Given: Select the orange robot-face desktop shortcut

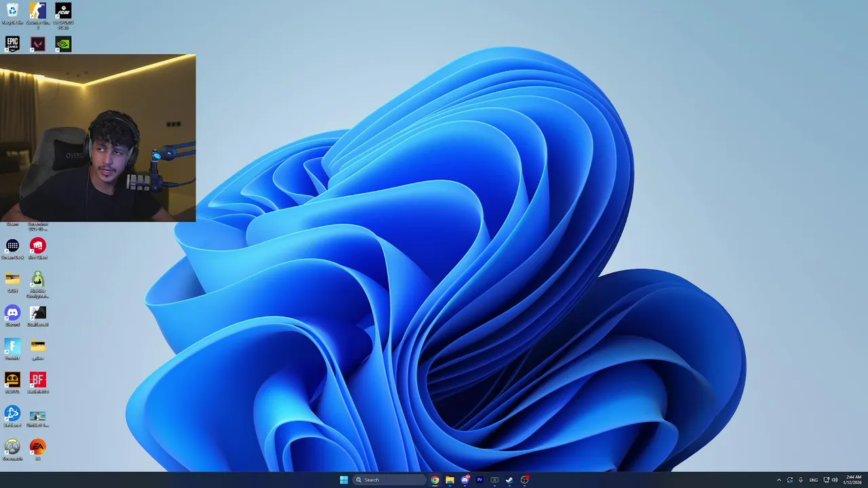Looking at the screenshot, I should (x=12, y=383).
